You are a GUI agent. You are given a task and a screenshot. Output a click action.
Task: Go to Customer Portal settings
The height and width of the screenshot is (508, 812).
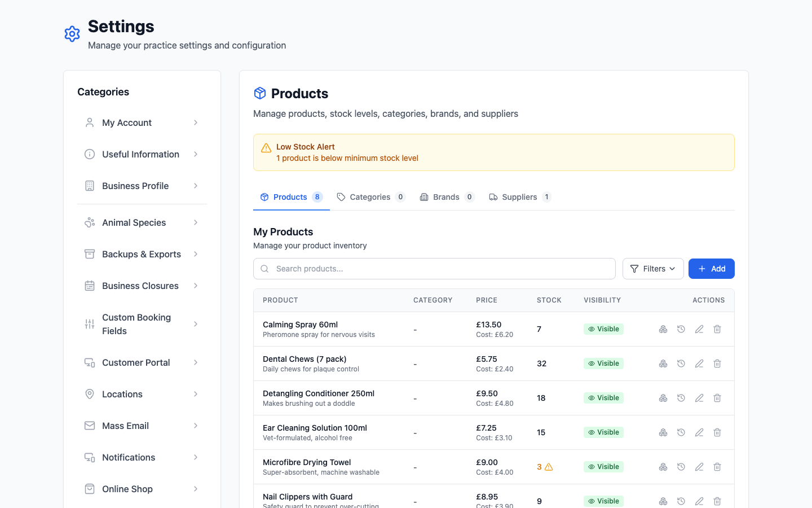(142, 362)
